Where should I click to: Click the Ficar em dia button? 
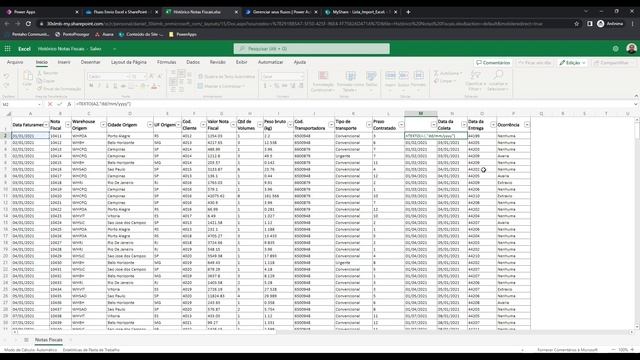click(534, 63)
